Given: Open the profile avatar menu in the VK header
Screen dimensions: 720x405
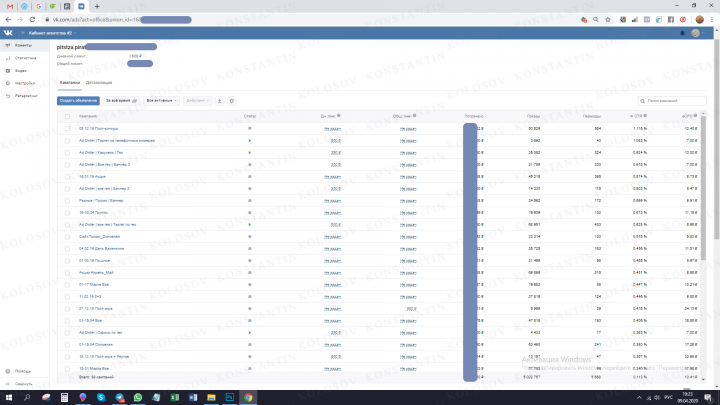Looking at the screenshot, I should pyautogui.click(x=698, y=33).
